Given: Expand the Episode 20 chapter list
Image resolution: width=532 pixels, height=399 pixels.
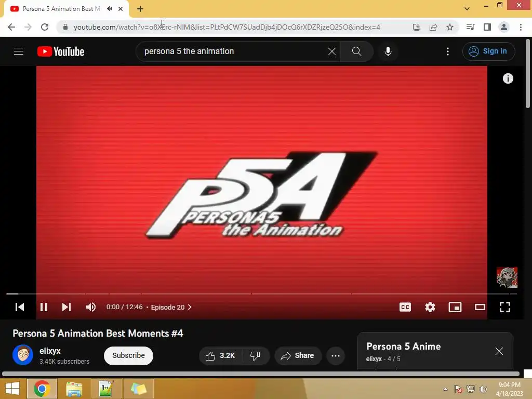Looking at the screenshot, I should (171, 307).
